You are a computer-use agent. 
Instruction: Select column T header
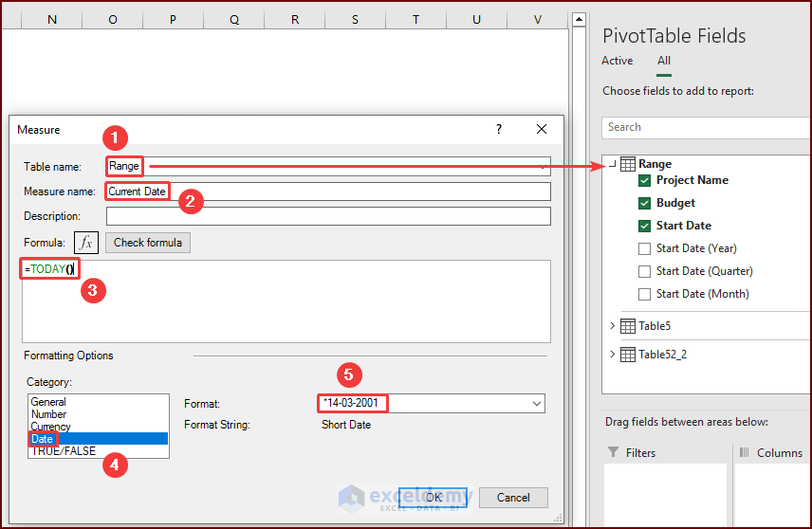coord(415,20)
